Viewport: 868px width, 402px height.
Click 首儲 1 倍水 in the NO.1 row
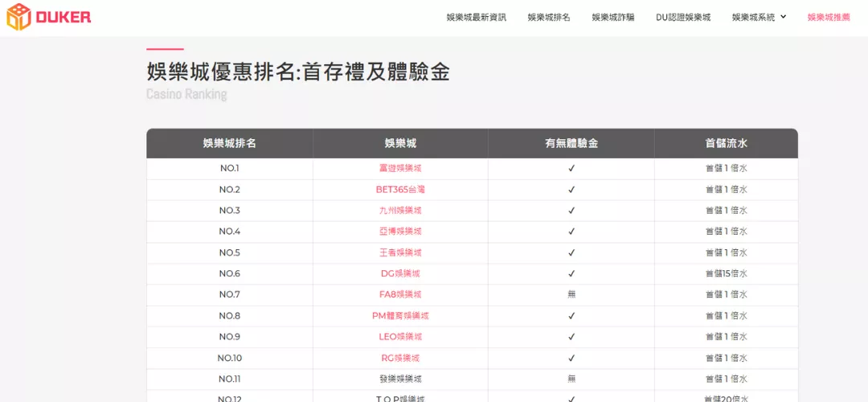[727, 168]
